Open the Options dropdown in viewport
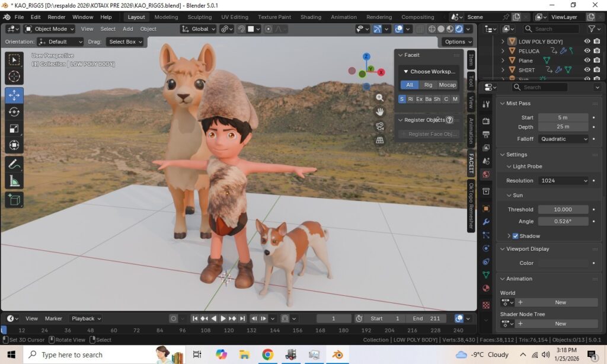This screenshot has width=607, height=364. pyautogui.click(x=458, y=42)
